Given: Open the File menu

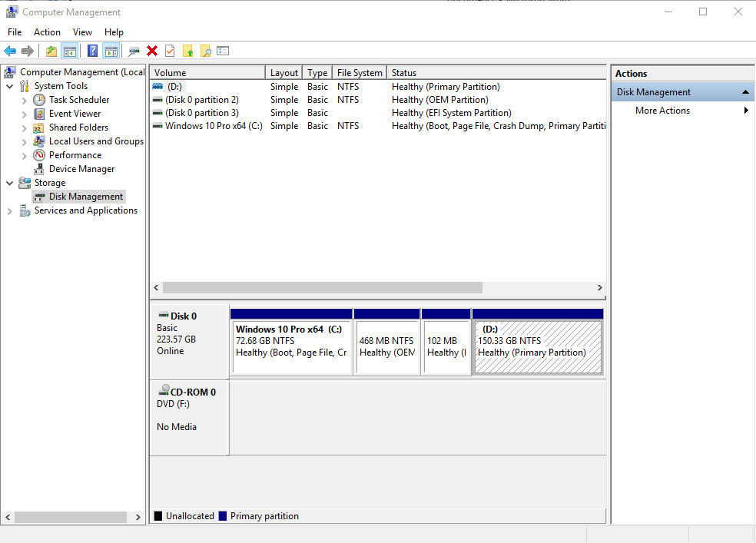Looking at the screenshot, I should tap(15, 32).
